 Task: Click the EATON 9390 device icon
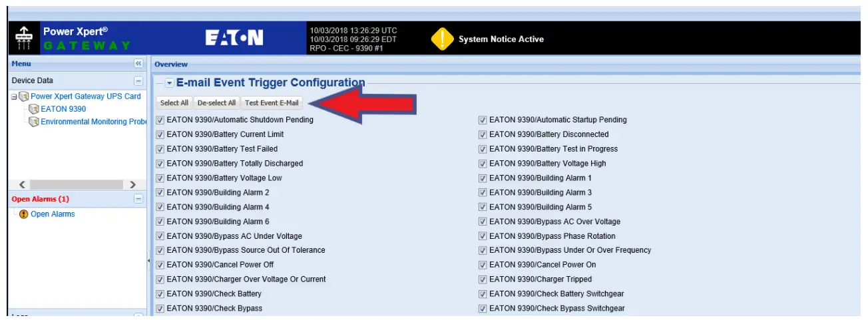34,109
